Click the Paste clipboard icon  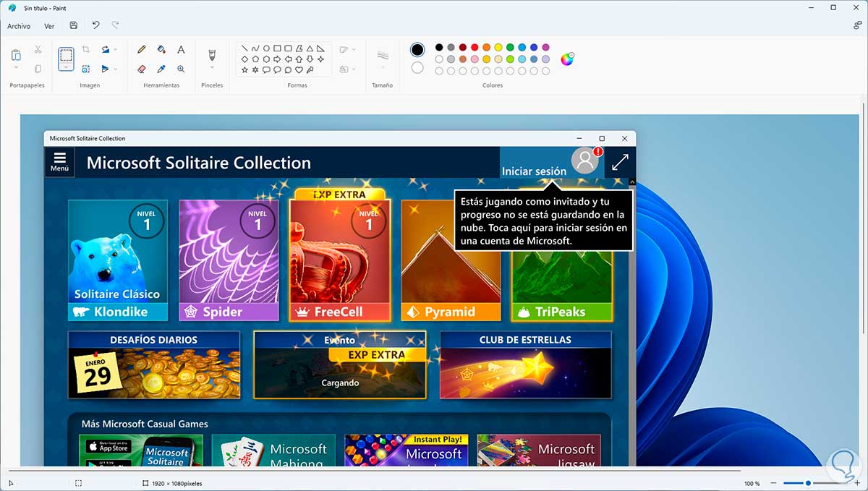tap(16, 54)
